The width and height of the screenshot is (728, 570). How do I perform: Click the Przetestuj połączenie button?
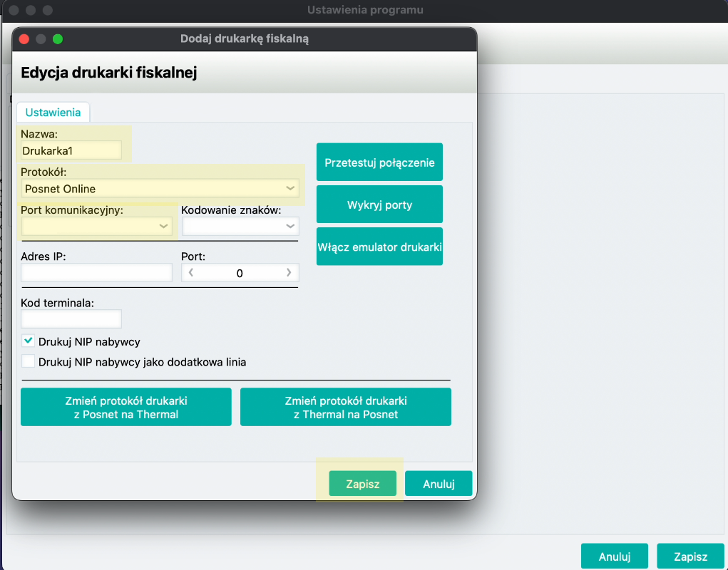pyautogui.click(x=379, y=162)
